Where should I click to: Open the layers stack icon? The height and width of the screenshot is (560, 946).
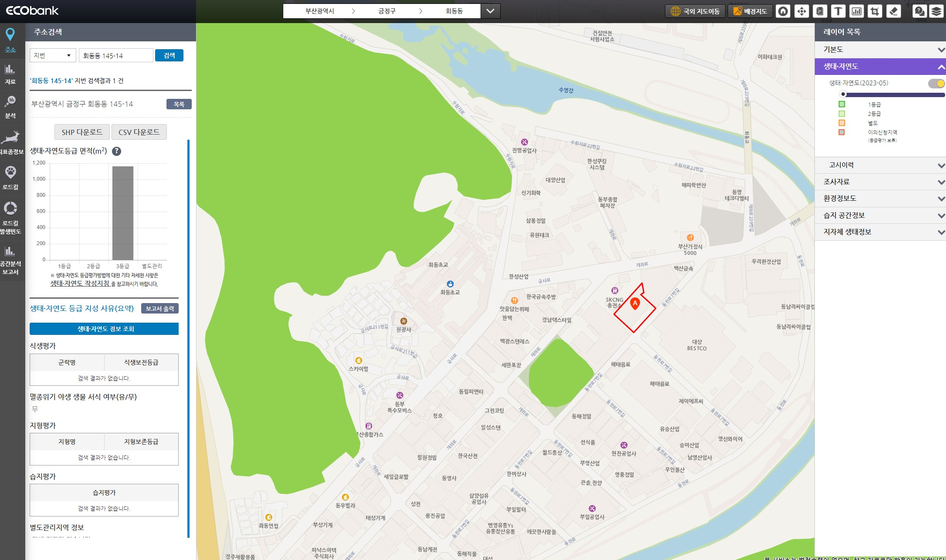(936, 11)
